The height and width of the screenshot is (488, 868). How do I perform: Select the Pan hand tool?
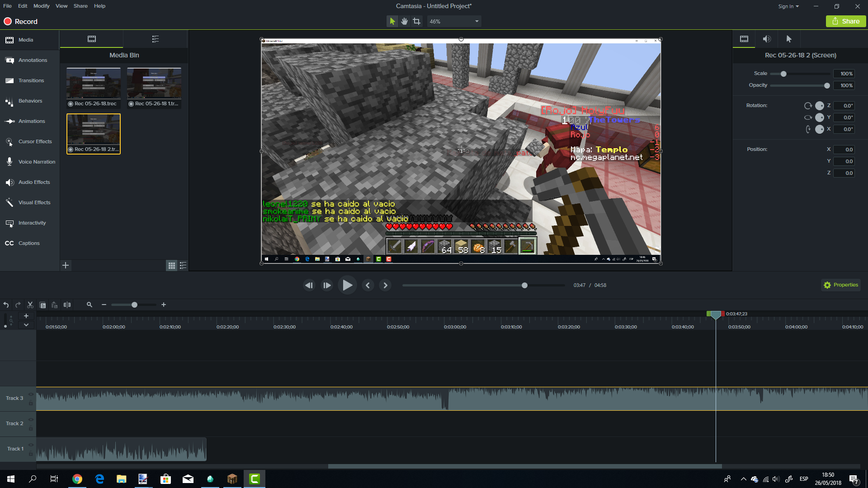(x=404, y=21)
